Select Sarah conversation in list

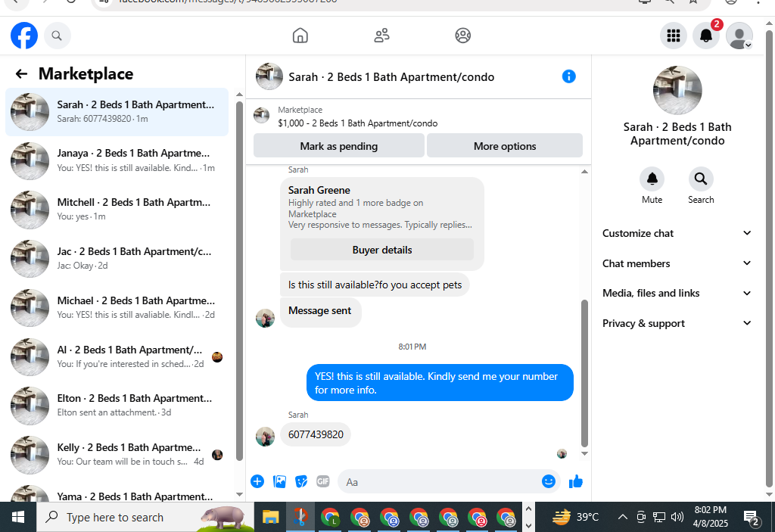117,112
